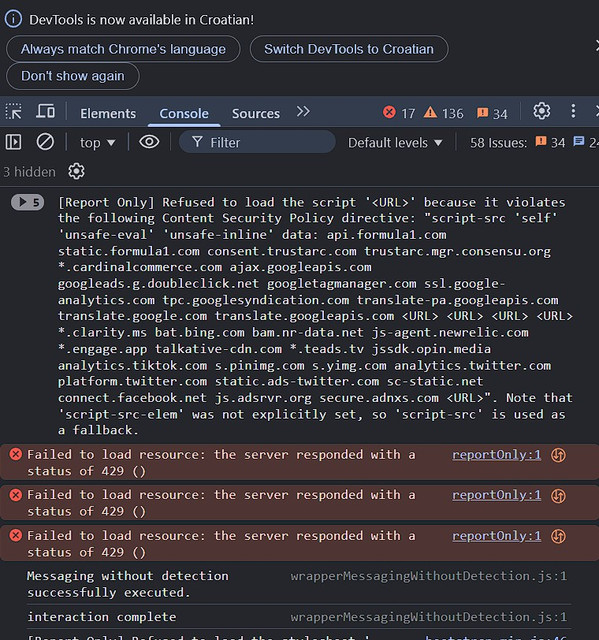
Task: Open the Sources tab
Action: click(256, 113)
